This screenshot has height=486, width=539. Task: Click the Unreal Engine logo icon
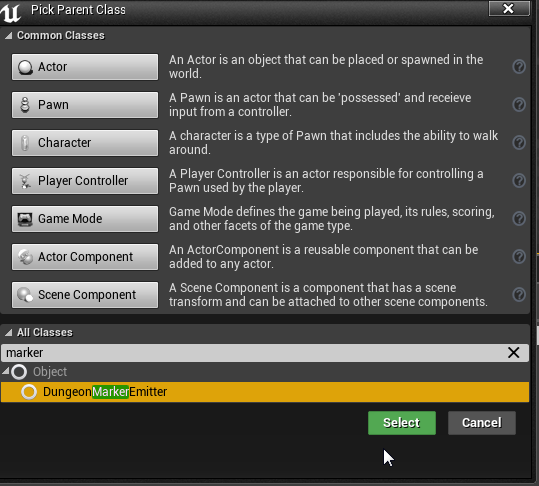click(11, 12)
